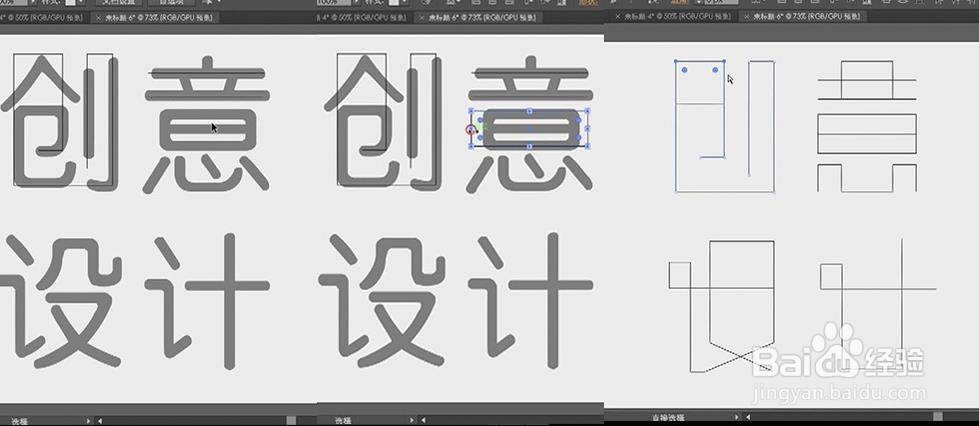
Task: In middle panel, click the selected rounded rectangle
Action: 531,129
